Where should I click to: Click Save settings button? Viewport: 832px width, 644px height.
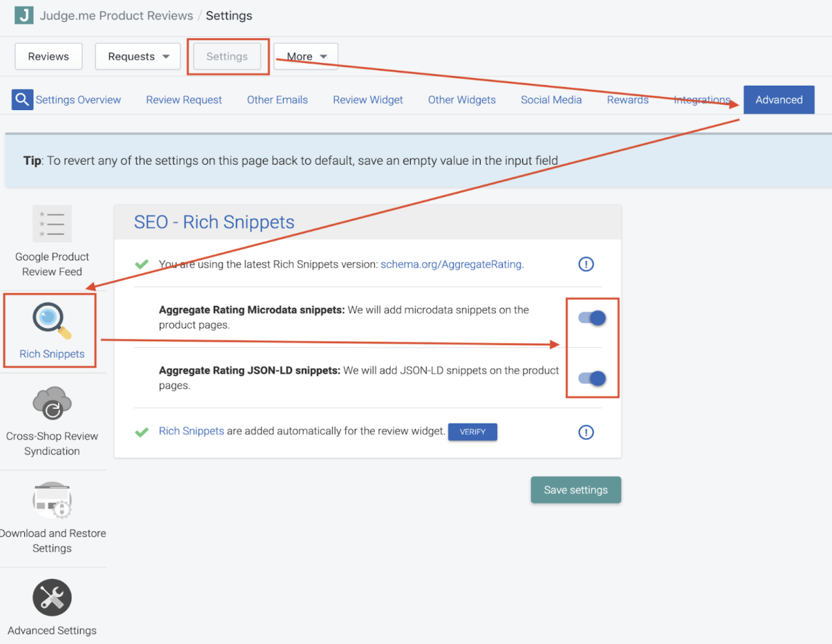pyautogui.click(x=575, y=490)
